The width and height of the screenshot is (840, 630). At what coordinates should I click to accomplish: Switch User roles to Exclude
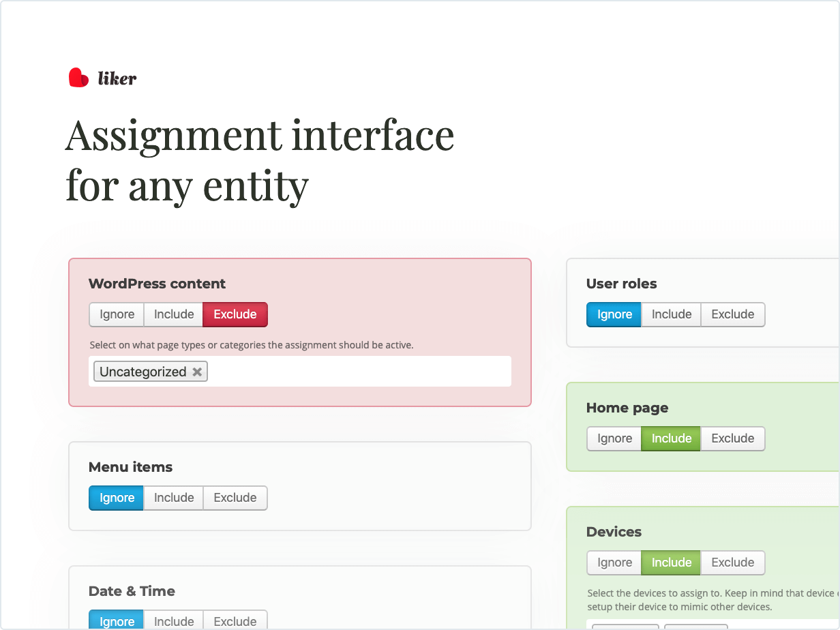pyautogui.click(x=732, y=314)
